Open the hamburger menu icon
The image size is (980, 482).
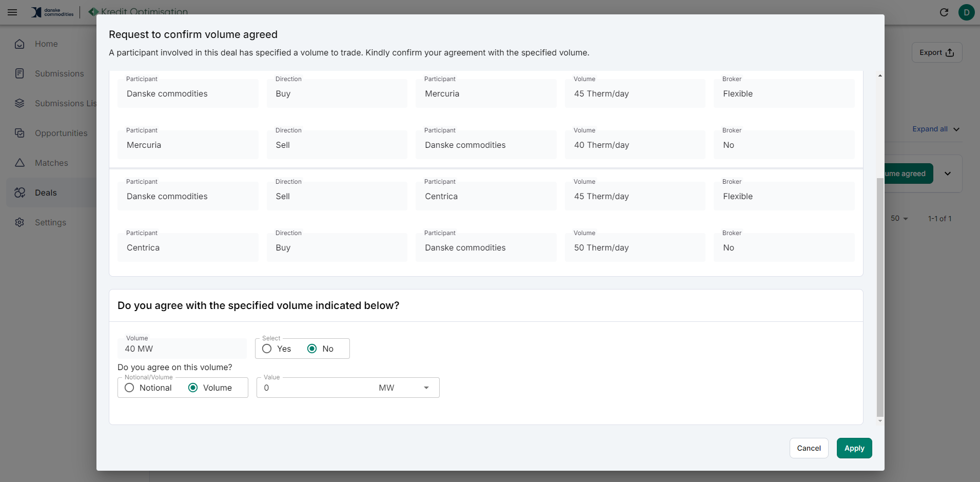(12, 12)
